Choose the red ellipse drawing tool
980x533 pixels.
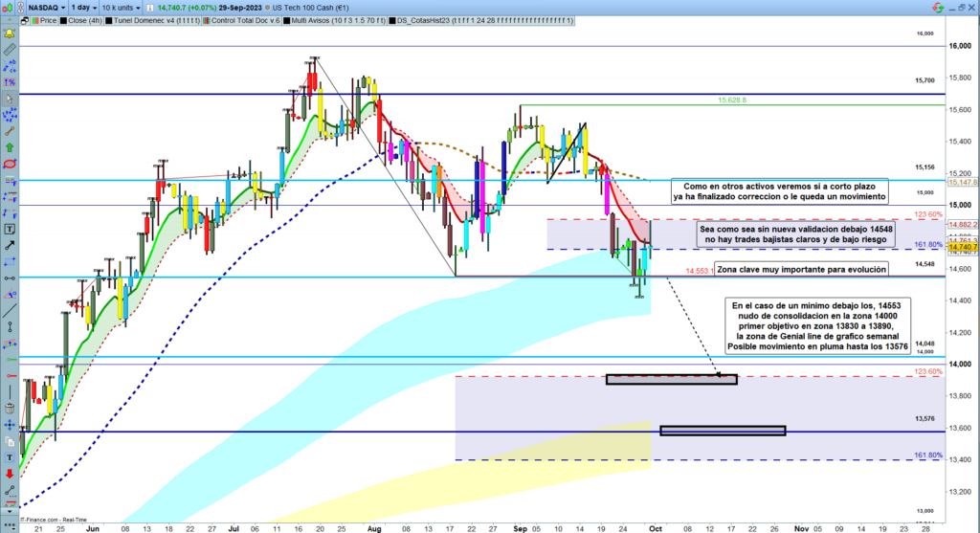(9, 164)
